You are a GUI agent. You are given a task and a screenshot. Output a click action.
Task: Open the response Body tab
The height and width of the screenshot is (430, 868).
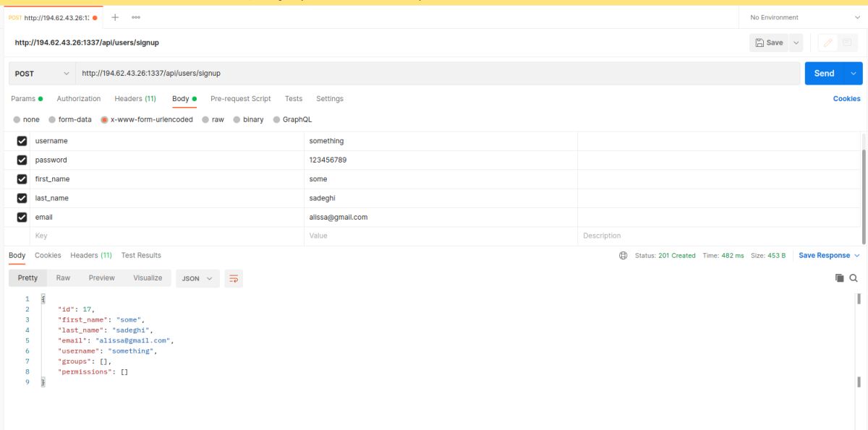coord(17,256)
